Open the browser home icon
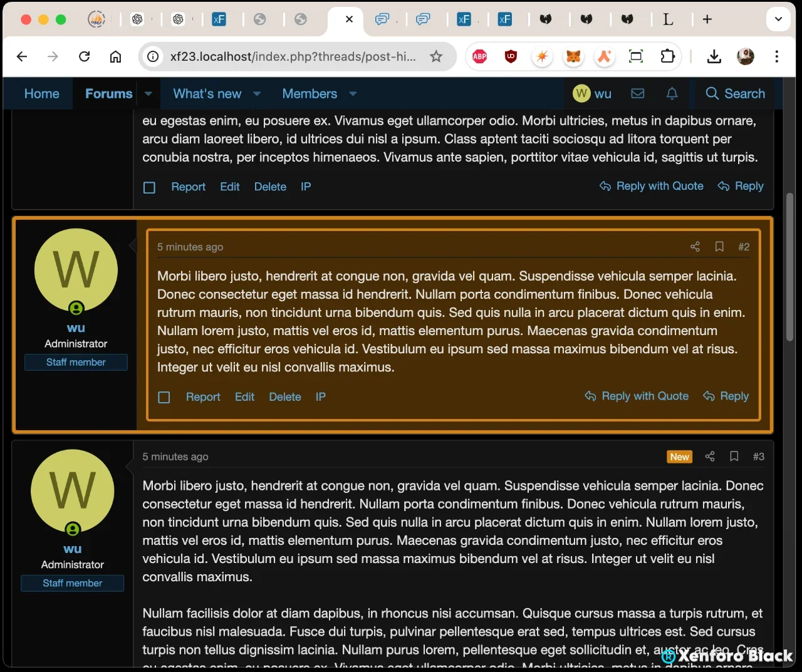802x672 pixels. 115,57
